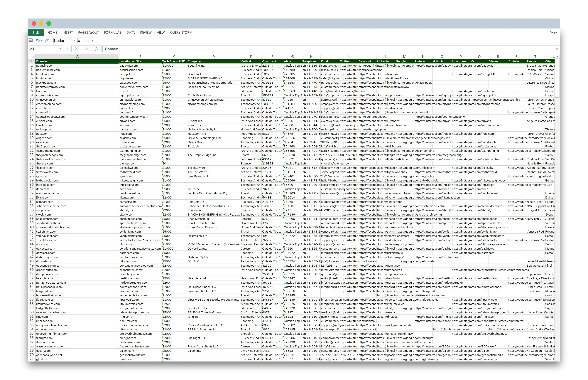Select row 25 header
The image size is (588, 380).
(32, 163)
